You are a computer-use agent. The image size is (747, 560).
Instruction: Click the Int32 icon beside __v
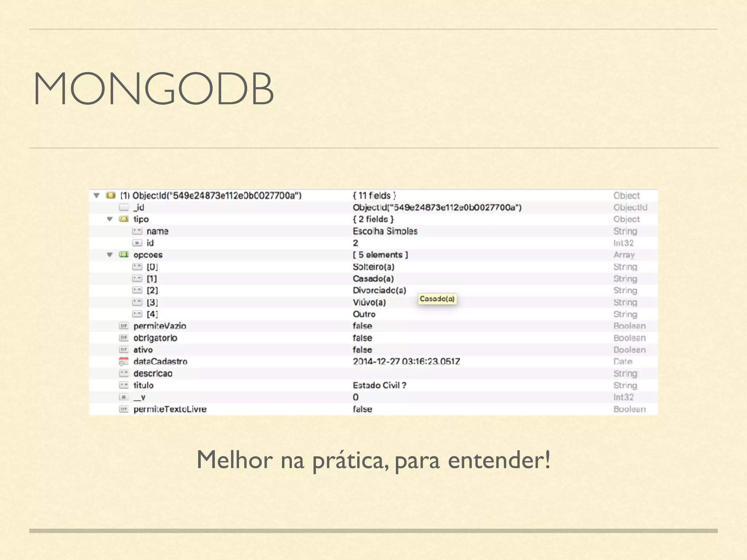click(124, 397)
